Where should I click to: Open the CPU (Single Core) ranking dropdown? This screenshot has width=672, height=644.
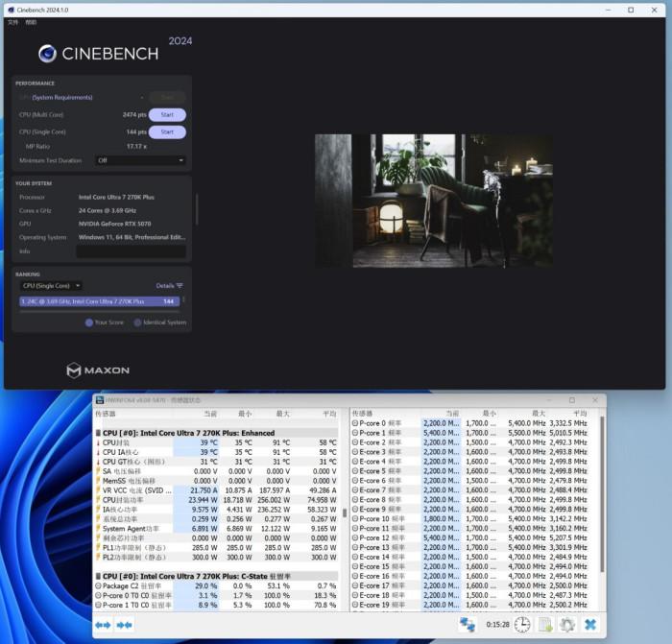(x=52, y=285)
